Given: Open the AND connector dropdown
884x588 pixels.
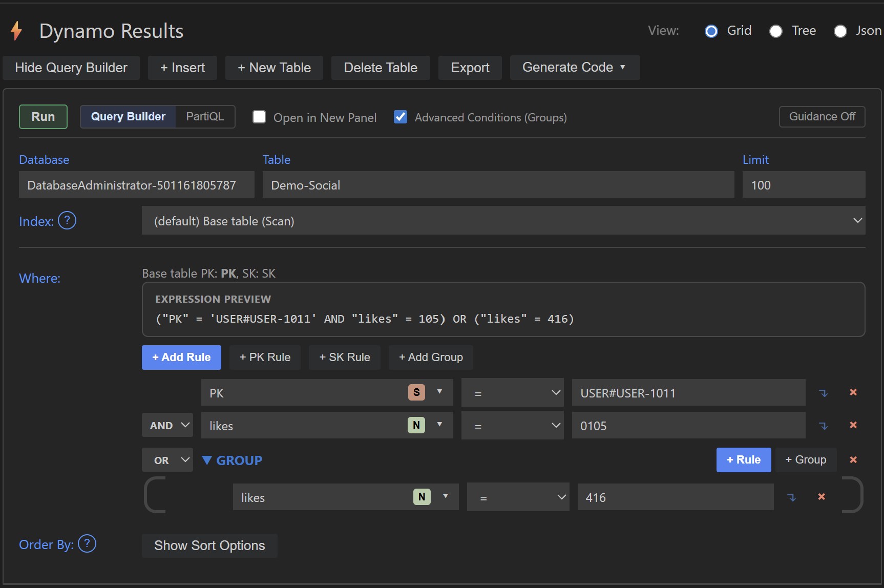Looking at the screenshot, I should pos(167,425).
